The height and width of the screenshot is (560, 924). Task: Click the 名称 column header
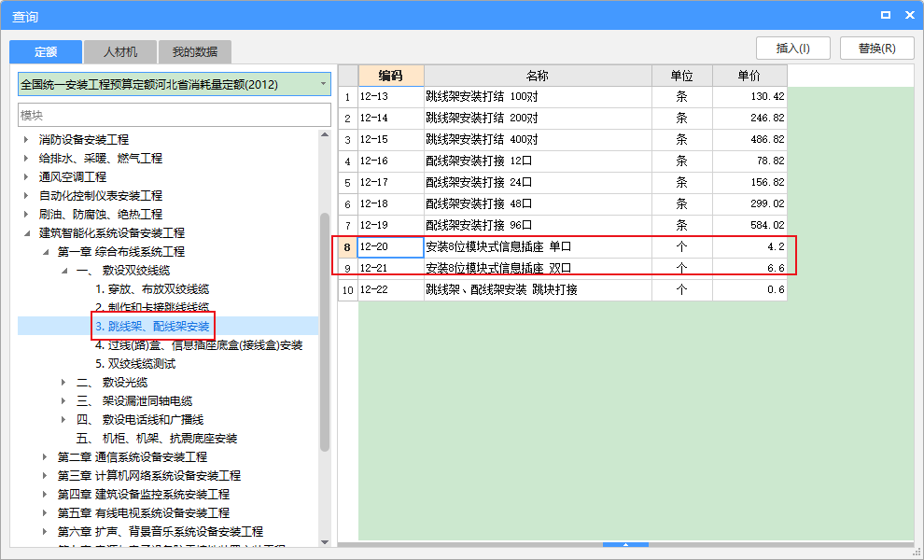[x=538, y=76]
